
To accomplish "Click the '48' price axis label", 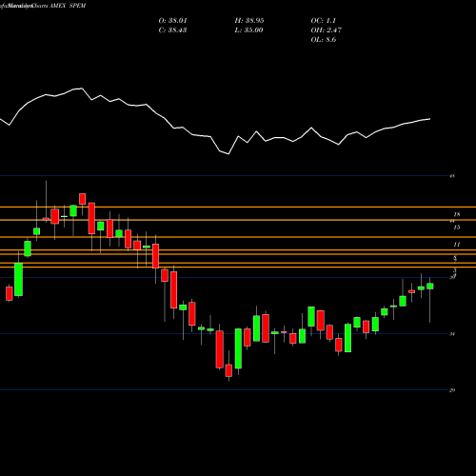I will pyautogui.click(x=452, y=176).
